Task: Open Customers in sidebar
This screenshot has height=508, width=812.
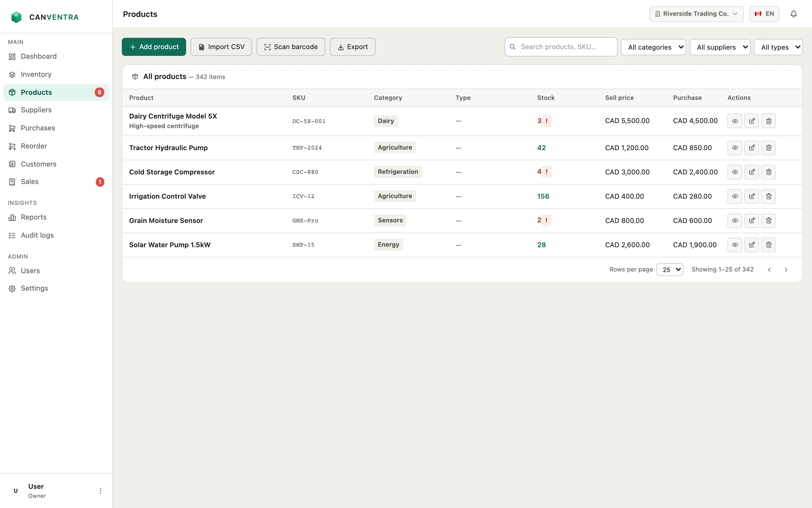Action: coord(56,164)
